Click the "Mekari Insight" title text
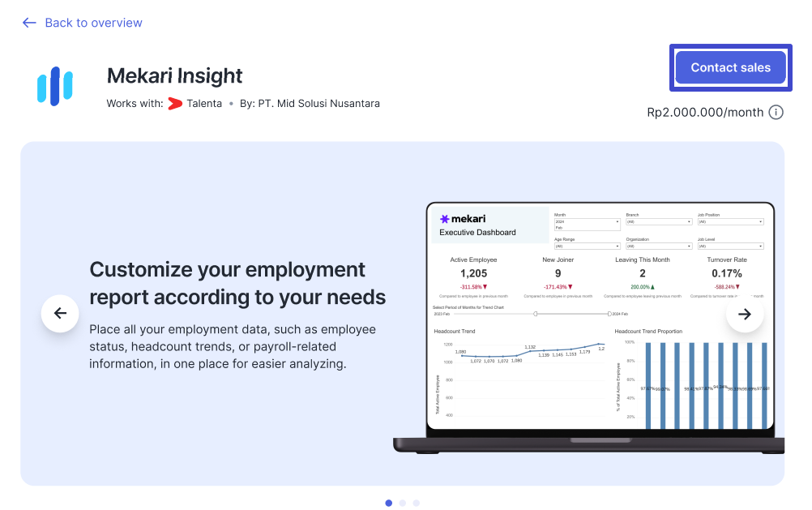Image resolution: width=812 pixels, height=510 pixels. (x=174, y=75)
